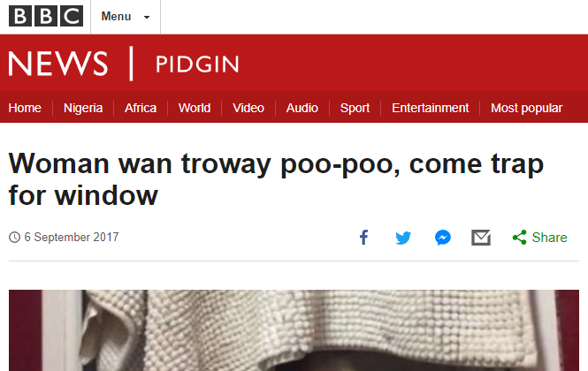588x371 pixels.
Task: Open the article's main image
Action: click(x=294, y=330)
